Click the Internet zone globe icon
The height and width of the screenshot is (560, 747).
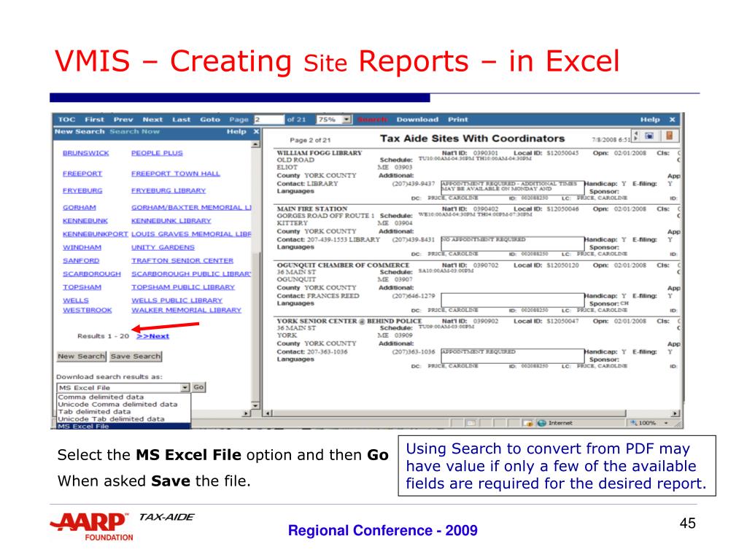pos(542,423)
